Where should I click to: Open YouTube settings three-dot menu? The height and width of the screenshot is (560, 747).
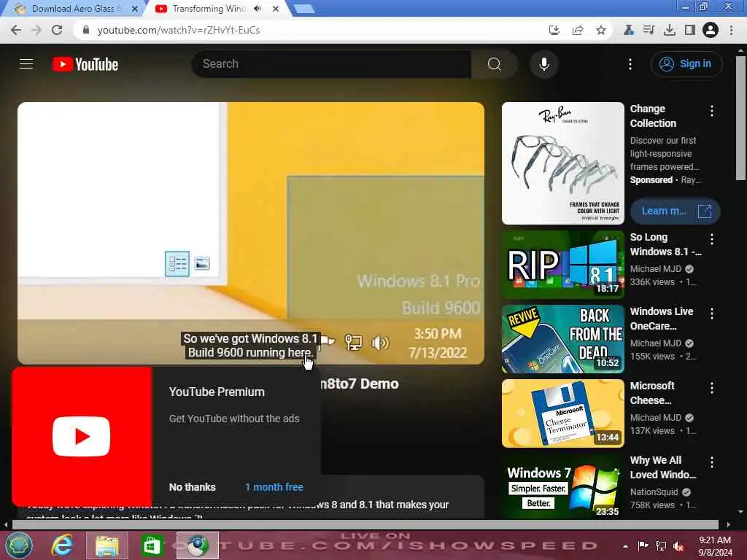pyautogui.click(x=630, y=64)
